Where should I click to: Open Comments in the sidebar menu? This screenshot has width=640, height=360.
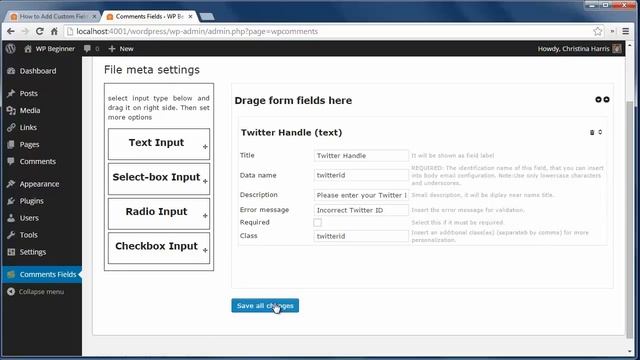pos(38,162)
